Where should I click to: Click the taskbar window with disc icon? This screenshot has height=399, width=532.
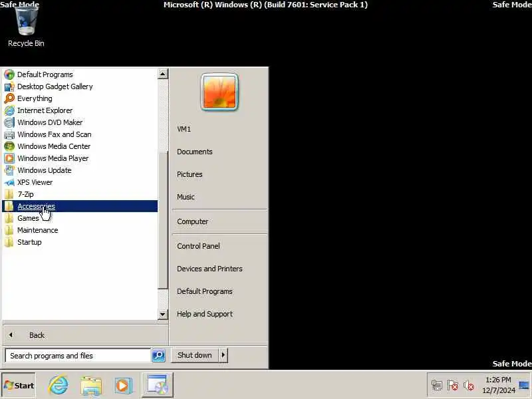tap(157, 385)
